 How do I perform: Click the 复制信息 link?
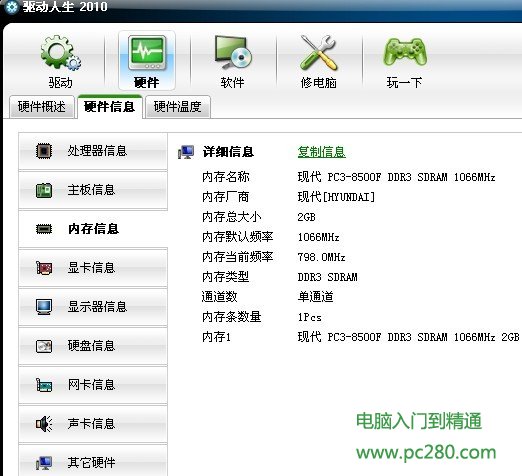pos(321,152)
